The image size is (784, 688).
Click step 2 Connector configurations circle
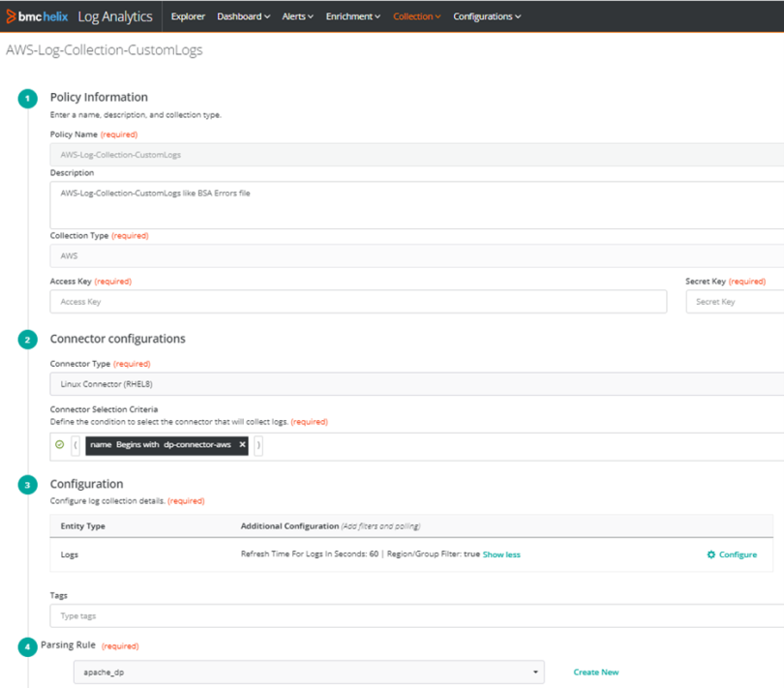[28, 340]
